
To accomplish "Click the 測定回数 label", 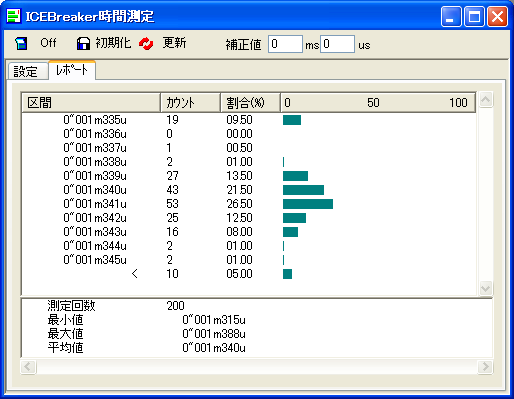I will pos(71,305).
